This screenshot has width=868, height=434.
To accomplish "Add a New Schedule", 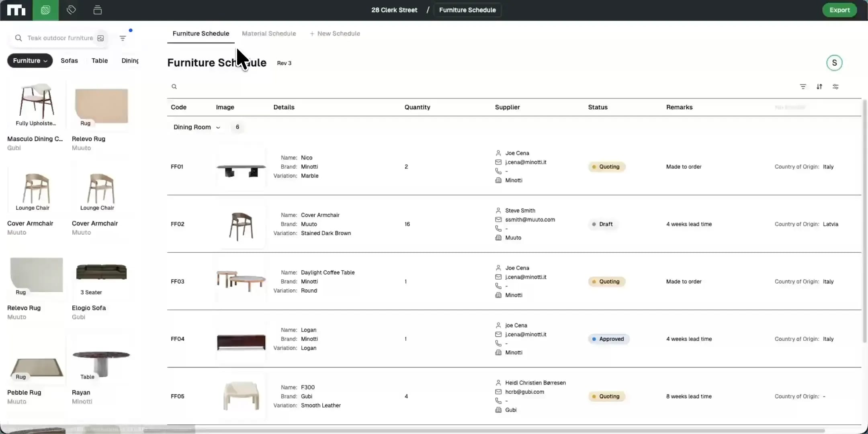I will pyautogui.click(x=335, y=33).
